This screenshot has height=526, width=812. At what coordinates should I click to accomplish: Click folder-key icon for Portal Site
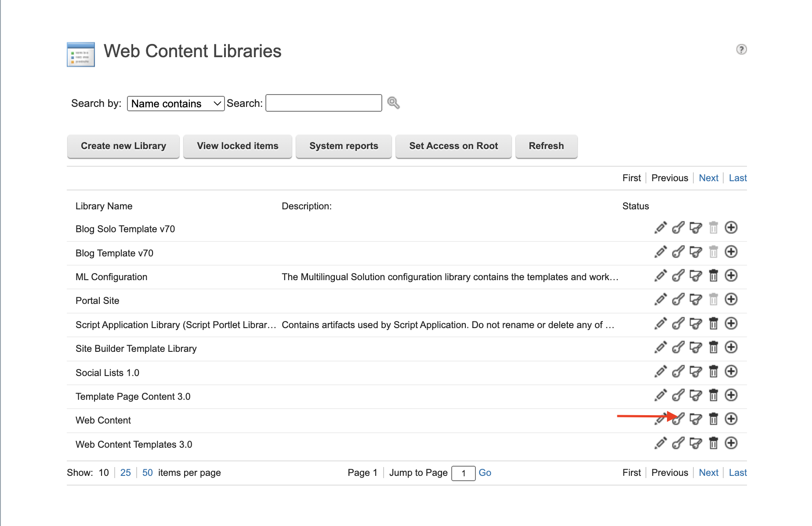pos(696,300)
